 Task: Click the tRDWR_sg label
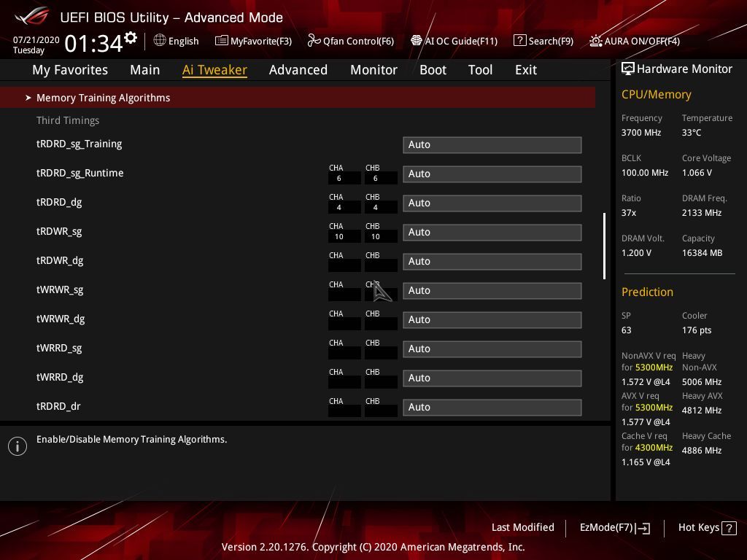point(59,231)
